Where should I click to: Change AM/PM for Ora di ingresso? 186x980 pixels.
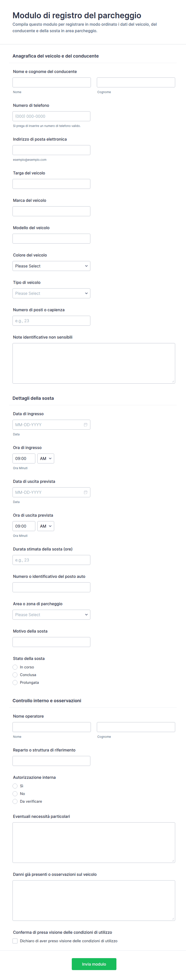coord(46,459)
